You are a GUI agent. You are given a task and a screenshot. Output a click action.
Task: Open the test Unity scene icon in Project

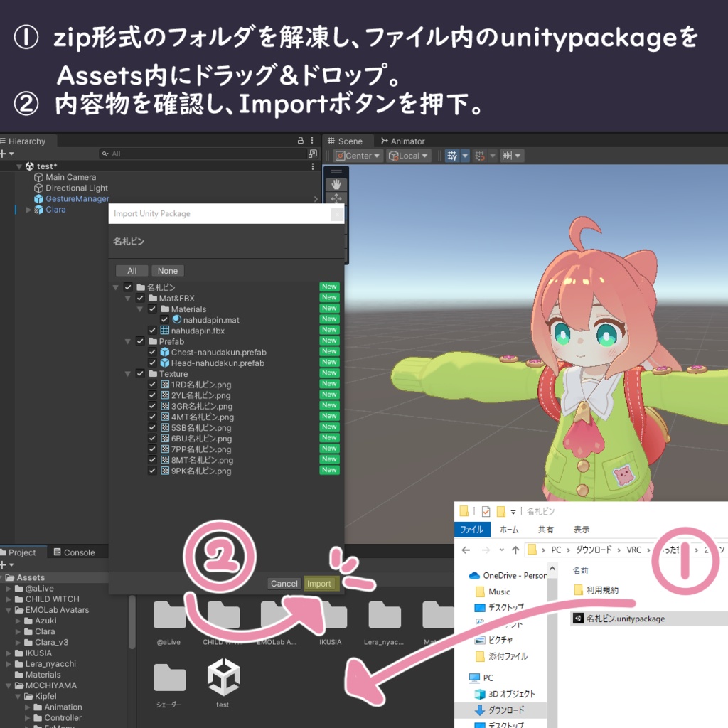click(223, 675)
